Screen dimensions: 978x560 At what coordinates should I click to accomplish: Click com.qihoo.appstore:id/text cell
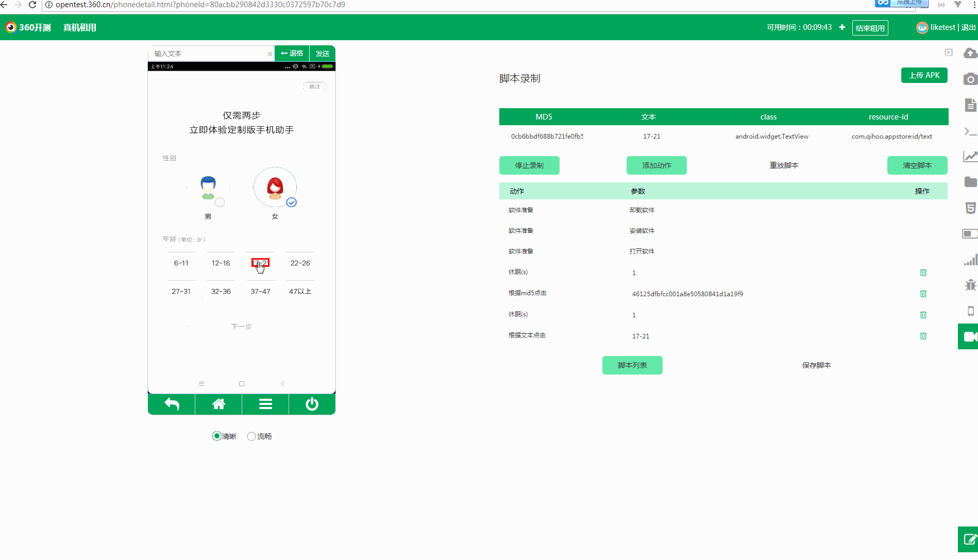pyautogui.click(x=892, y=137)
